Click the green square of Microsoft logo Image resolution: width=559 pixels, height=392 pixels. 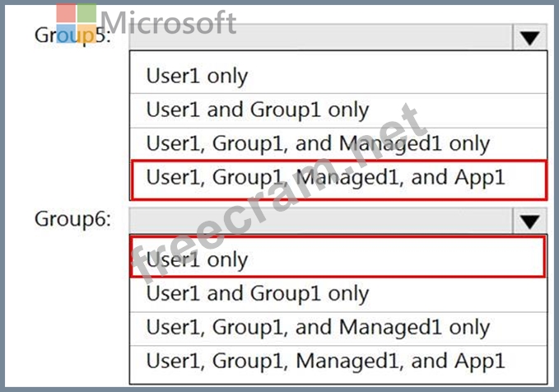click(86, 15)
